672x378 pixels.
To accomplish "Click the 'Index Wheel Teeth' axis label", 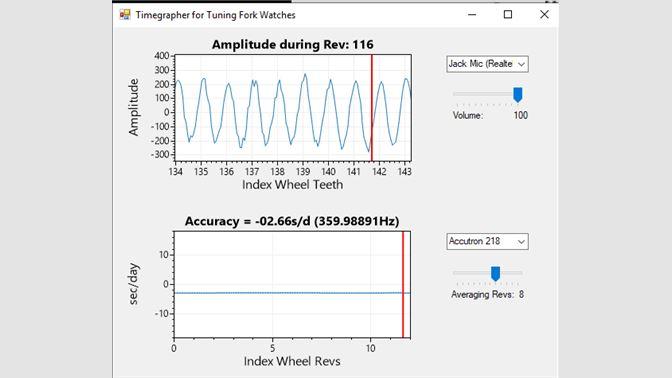I will point(292,185).
